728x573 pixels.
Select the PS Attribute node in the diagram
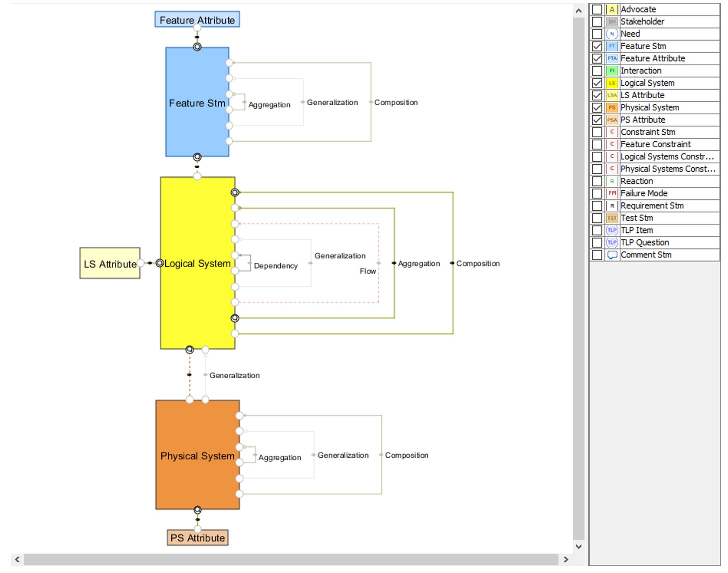click(197, 537)
